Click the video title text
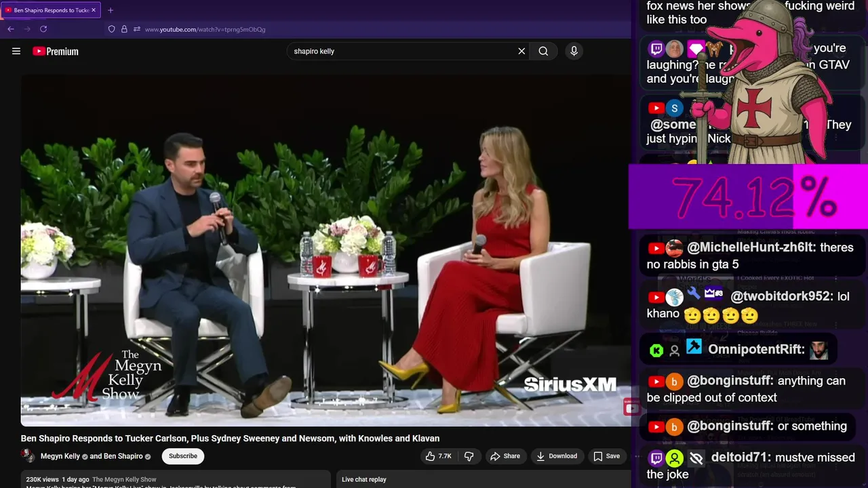Image resolution: width=868 pixels, height=488 pixels. click(x=230, y=439)
